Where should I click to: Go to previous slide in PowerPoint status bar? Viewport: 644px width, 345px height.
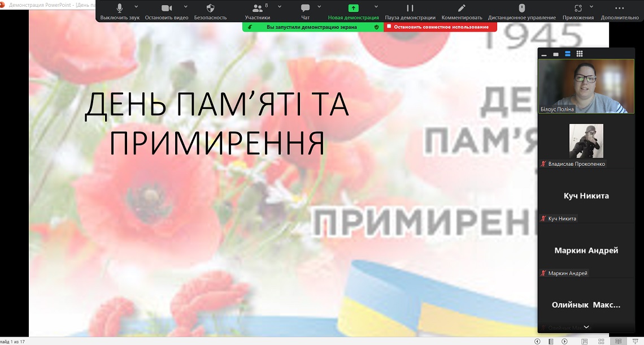(537, 341)
